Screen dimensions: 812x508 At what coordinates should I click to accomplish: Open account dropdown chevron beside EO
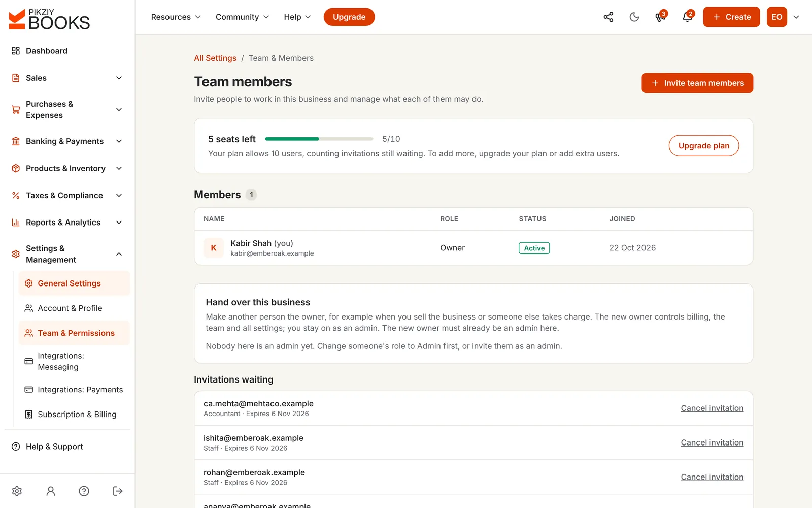[x=796, y=17]
